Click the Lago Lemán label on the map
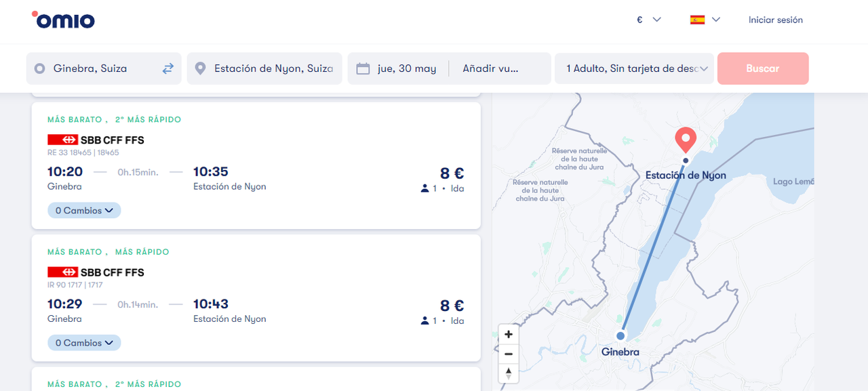This screenshot has height=391, width=868. click(793, 182)
